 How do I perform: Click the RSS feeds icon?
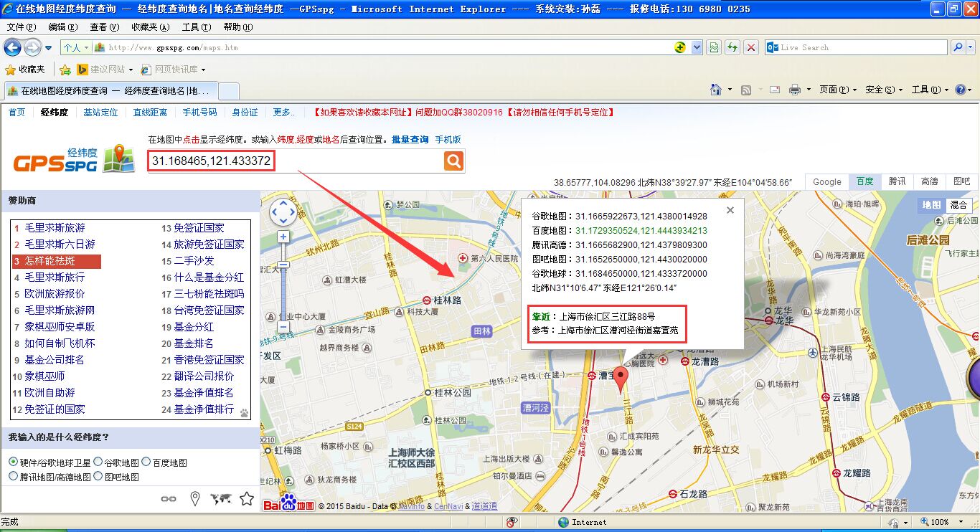coord(746,90)
